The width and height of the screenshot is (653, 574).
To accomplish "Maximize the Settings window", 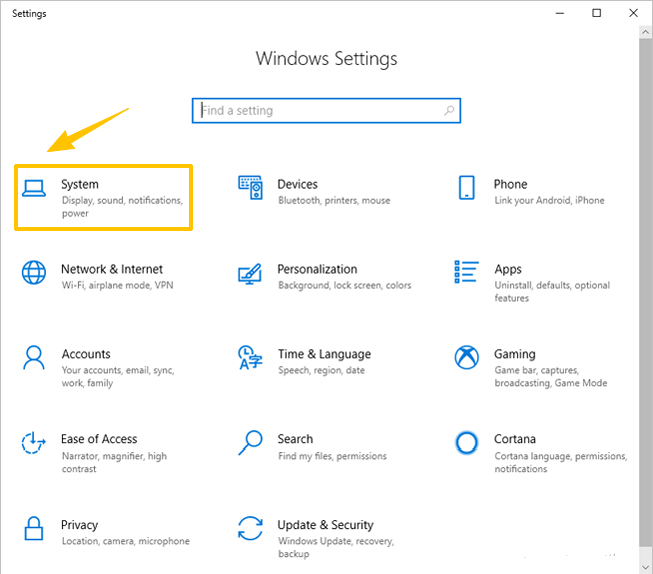I will click(x=597, y=13).
